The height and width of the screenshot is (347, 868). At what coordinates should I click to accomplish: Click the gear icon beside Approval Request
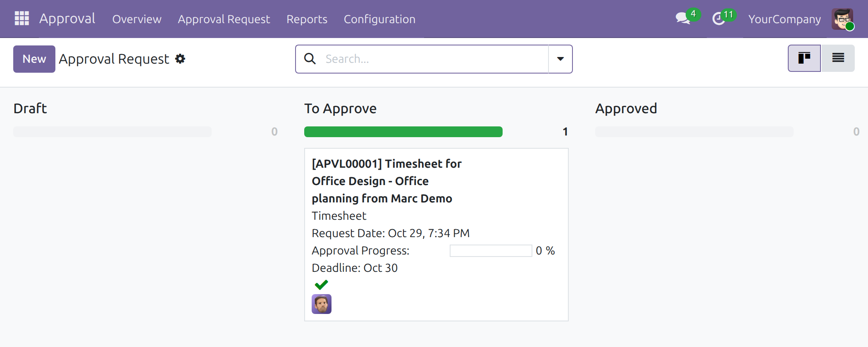180,59
